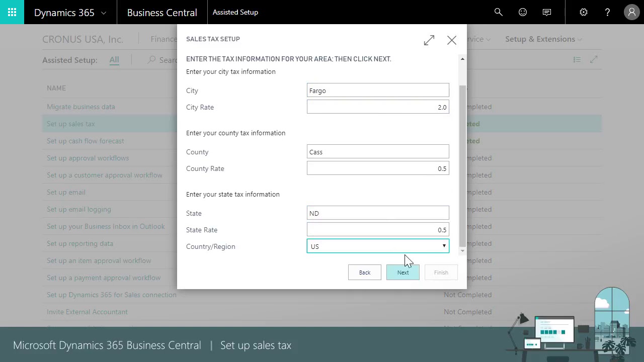Image resolution: width=644 pixels, height=362 pixels.
Task: Open Set up a customer approval workflow
Action: tap(105, 175)
